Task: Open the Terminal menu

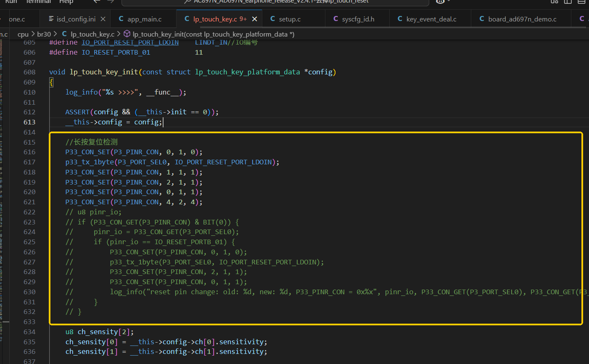Action: [x=39, y=2]
